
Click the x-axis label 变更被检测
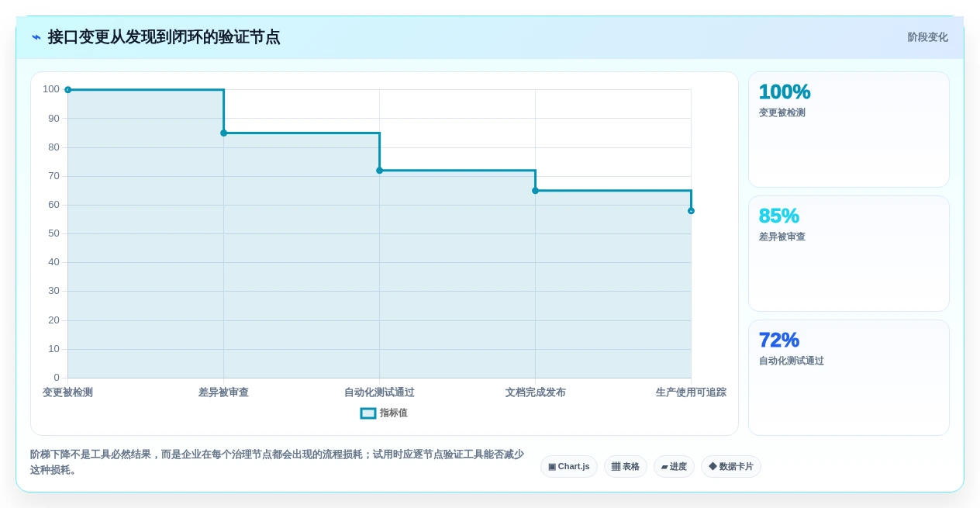68,392
